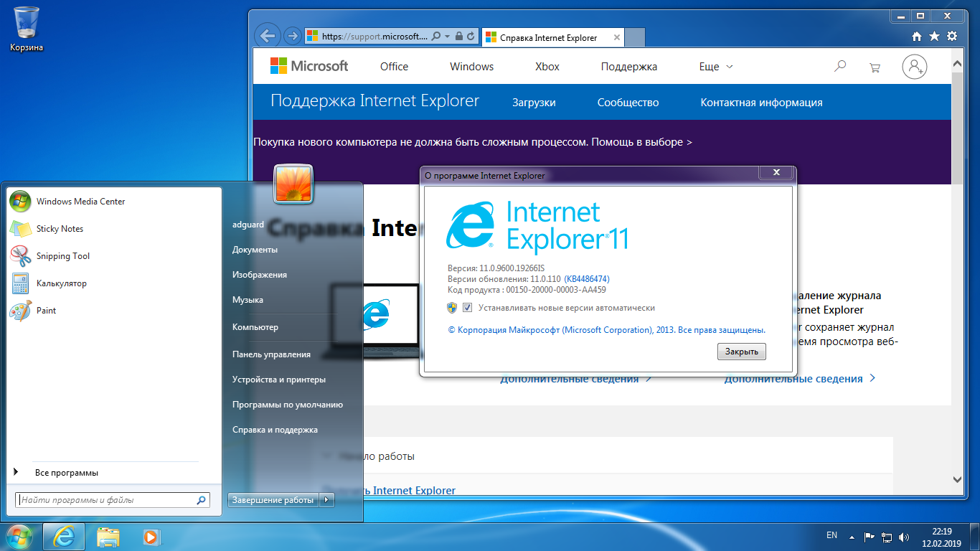The height and width of the screenshot is (551, 980).
Task: Open the Windows link in the Microsoft header
Action: click(471, 66)
